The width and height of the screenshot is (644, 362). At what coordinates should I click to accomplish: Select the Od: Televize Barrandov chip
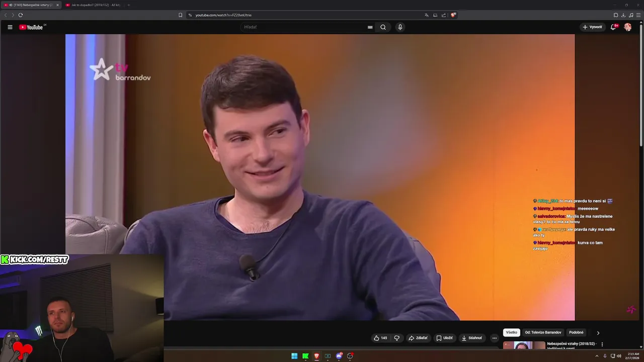tap(543, 332)
